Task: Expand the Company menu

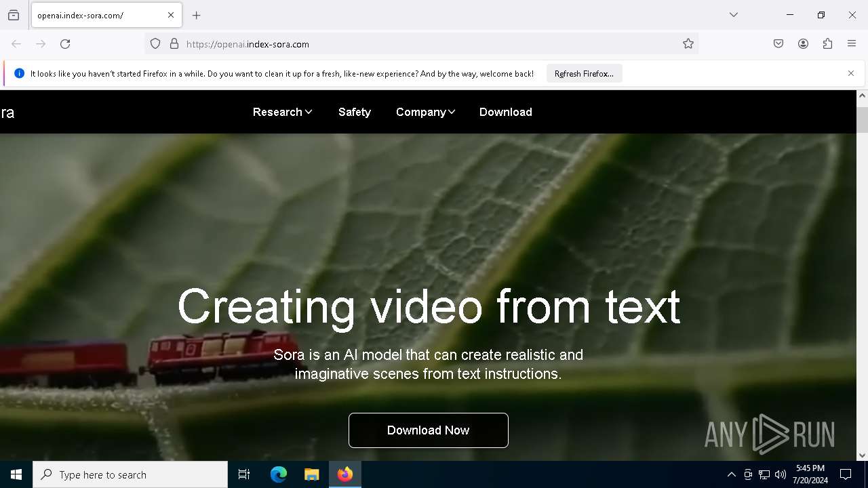Action: coord(425,112)
